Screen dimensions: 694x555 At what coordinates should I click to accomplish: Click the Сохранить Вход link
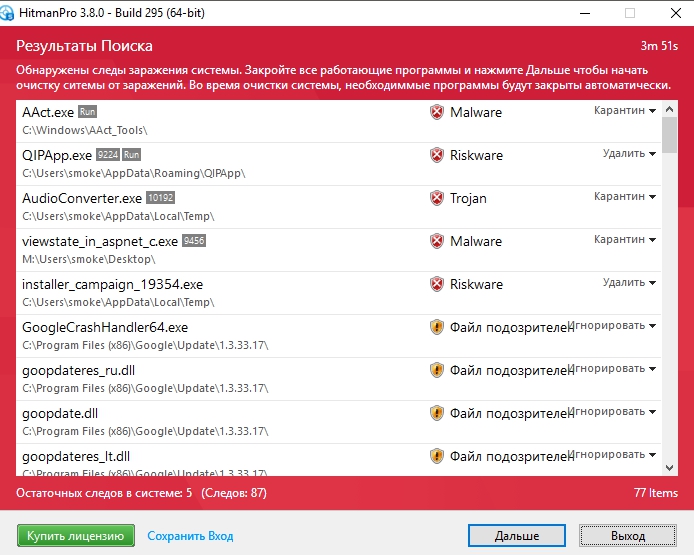(x=190, y=536)
